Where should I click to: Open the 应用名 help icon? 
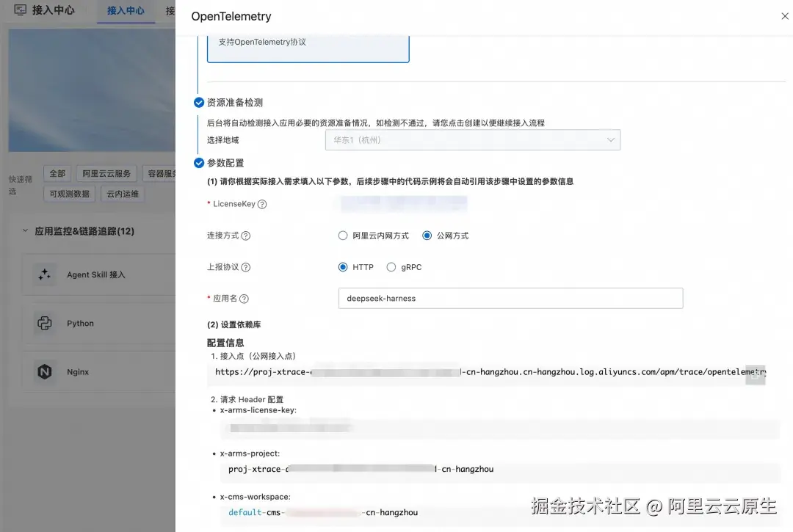(x=244, y=299)
